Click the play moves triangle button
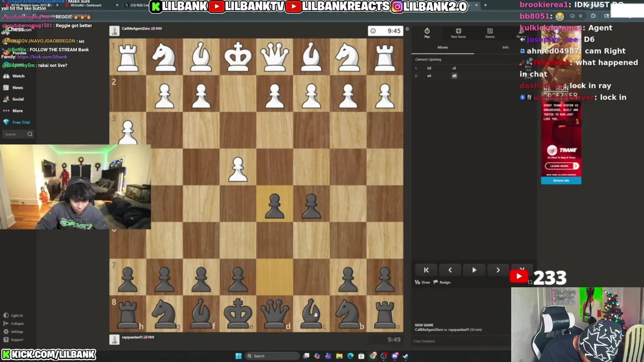Viewport: 644px width, 362px height. 474,270
